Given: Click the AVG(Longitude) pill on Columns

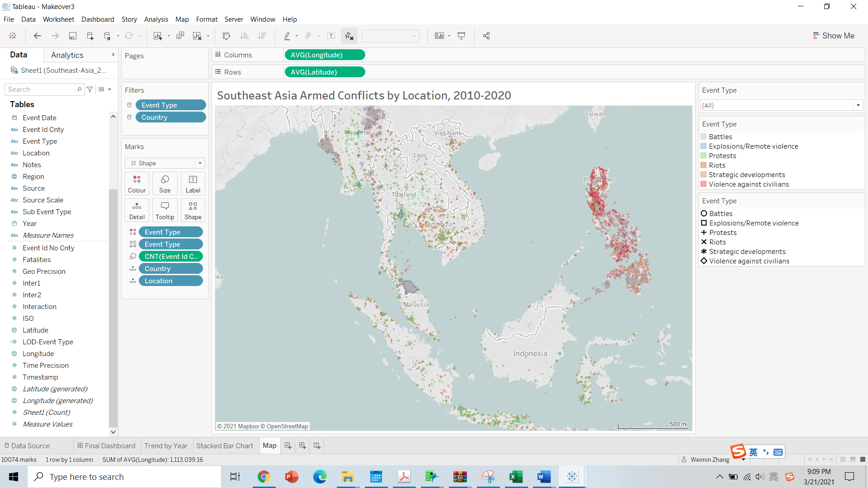Looking at the screenshot, I should [324, 55].
